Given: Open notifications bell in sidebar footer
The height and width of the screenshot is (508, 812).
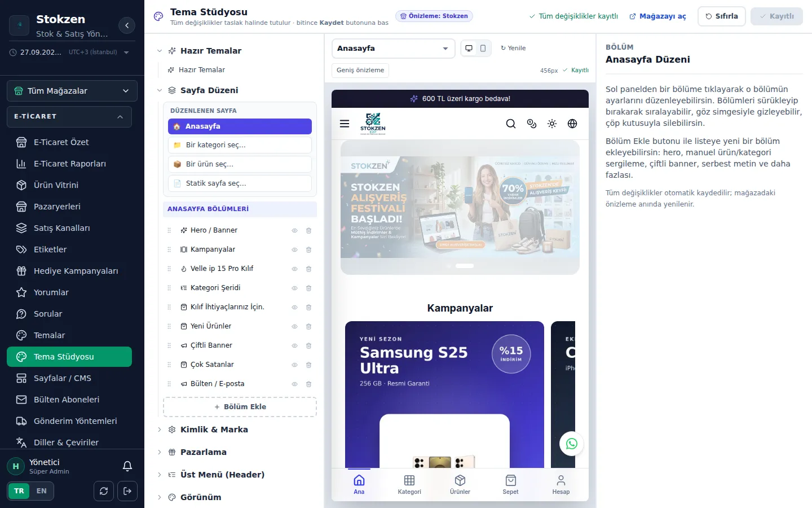Looking at the screenshot, I should (x=127, y=466).
